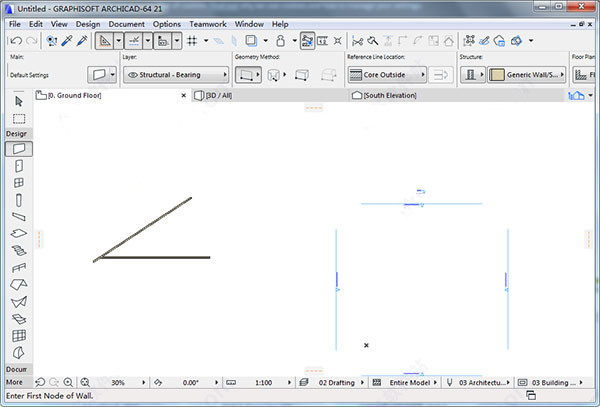Viewport: 600px width, 407px height.
Task: Toggle Guide Lines button in toolbar
Action: pos(134,41)
